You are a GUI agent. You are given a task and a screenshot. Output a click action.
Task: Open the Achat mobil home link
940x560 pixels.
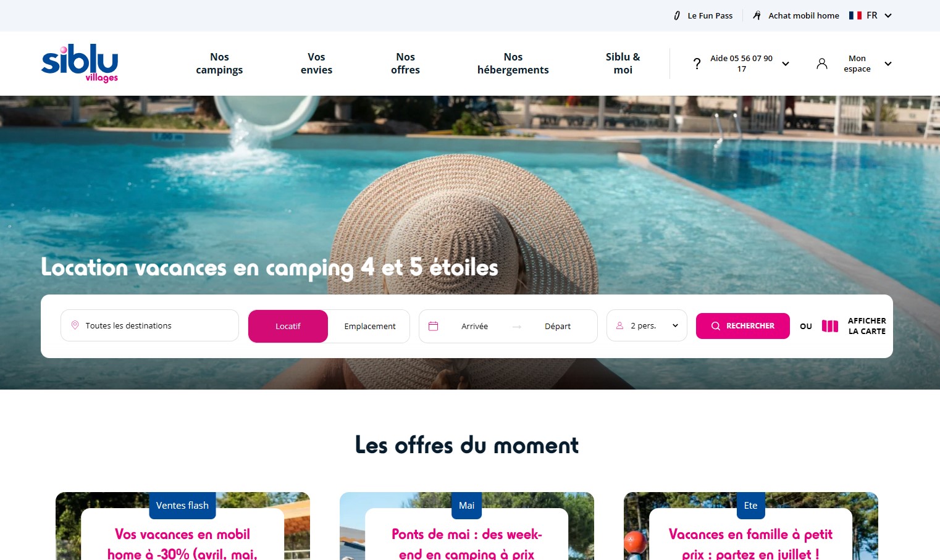(804, 15)
